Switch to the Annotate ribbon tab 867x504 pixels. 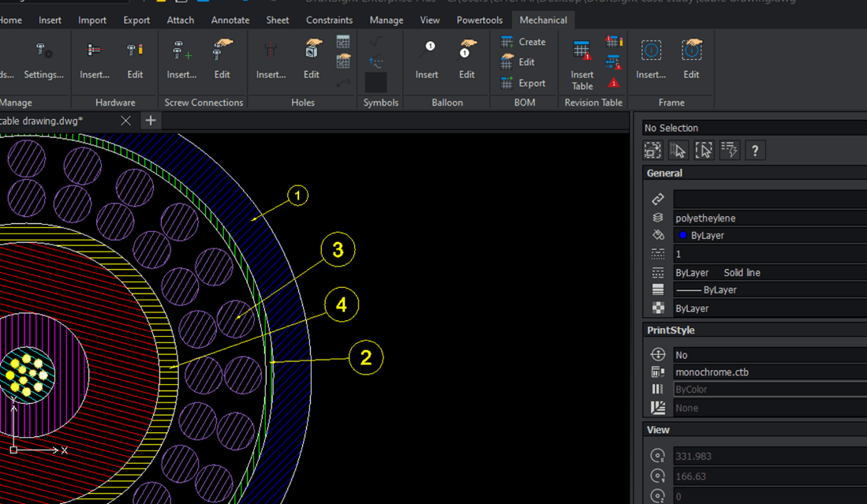[230, 20]
